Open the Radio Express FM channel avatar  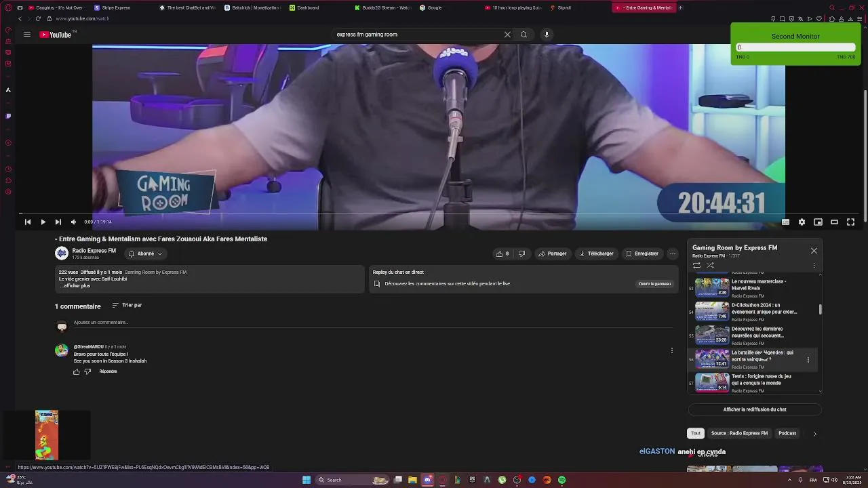click(62, 253)
